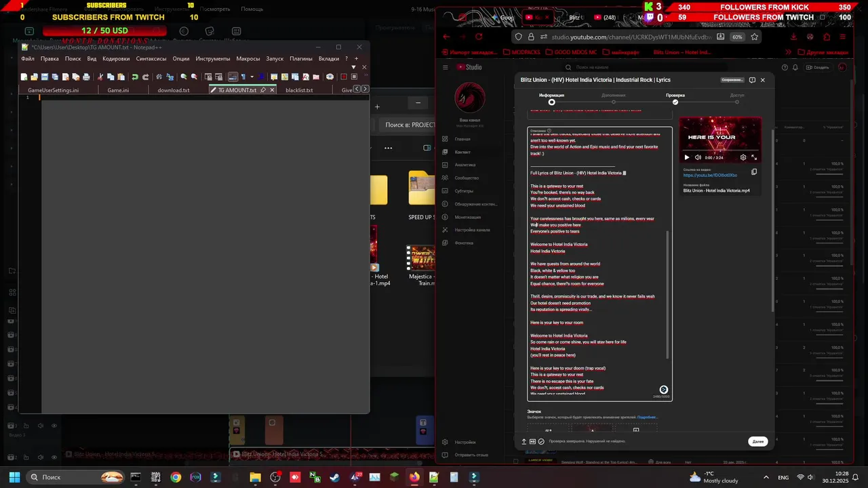Viewport: 868px width, 488px height.
Task: Click the 60% zoom indicator in Firefox
Action: tap(736, 37)
